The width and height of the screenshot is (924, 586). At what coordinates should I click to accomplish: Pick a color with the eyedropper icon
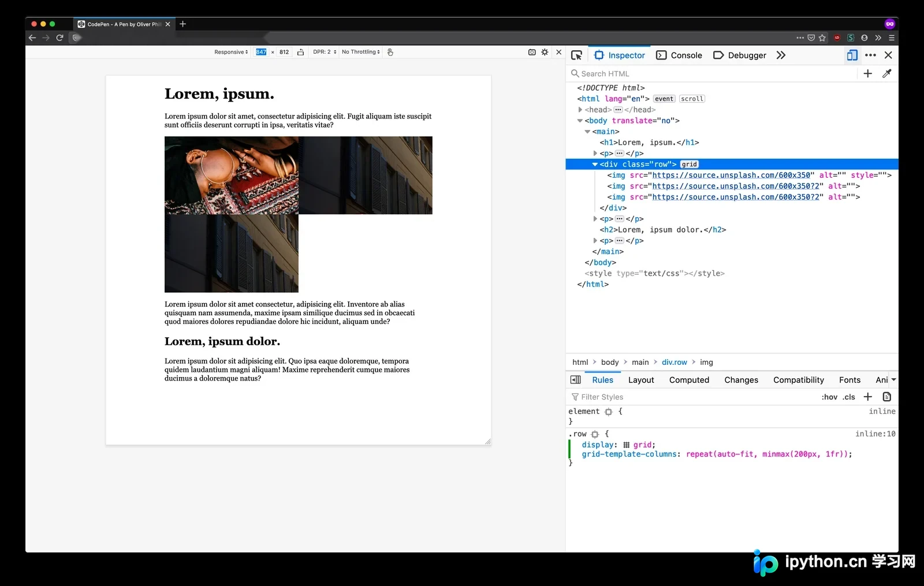click(x=887, y=73)
